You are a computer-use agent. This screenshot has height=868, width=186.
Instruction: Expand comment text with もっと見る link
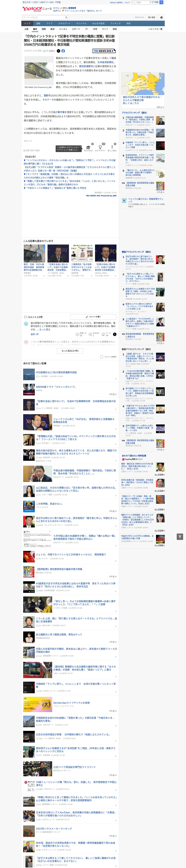click(45, 330)
